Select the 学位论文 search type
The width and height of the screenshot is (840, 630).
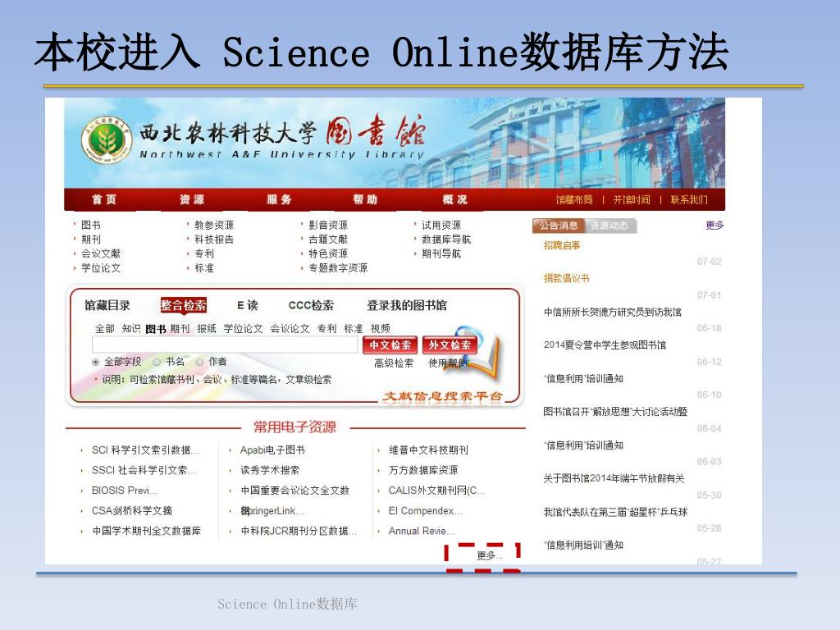click(x=243, y=328)
